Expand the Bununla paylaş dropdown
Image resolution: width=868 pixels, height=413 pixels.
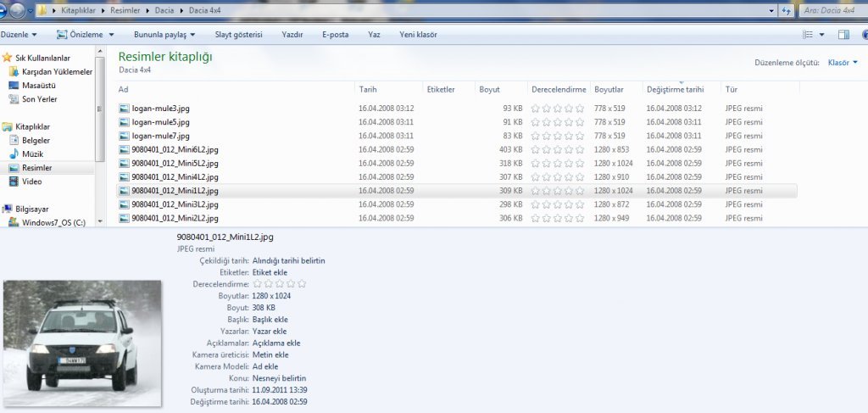[164, 35]
